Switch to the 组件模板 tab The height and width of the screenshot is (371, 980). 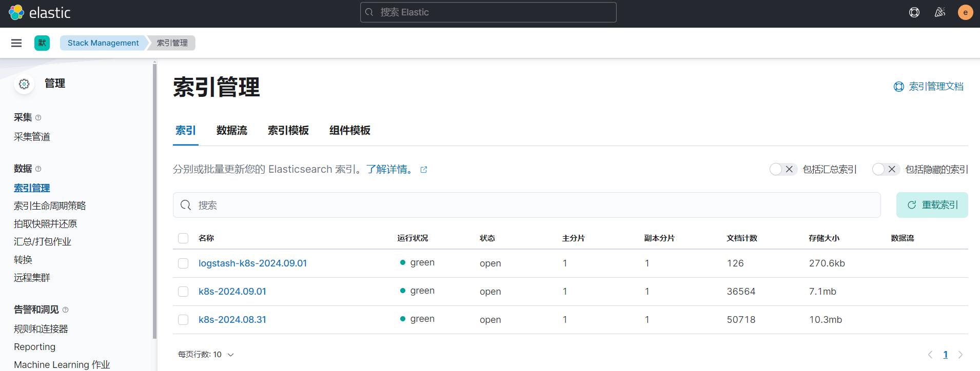click(x=350, y=131)
